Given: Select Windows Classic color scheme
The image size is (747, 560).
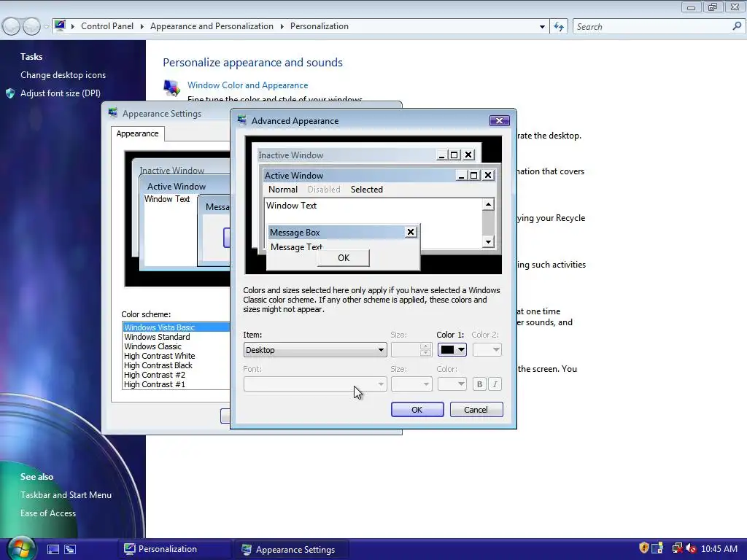Looking at the screenshot, I should pyautogui.click(x=153, y=346).
